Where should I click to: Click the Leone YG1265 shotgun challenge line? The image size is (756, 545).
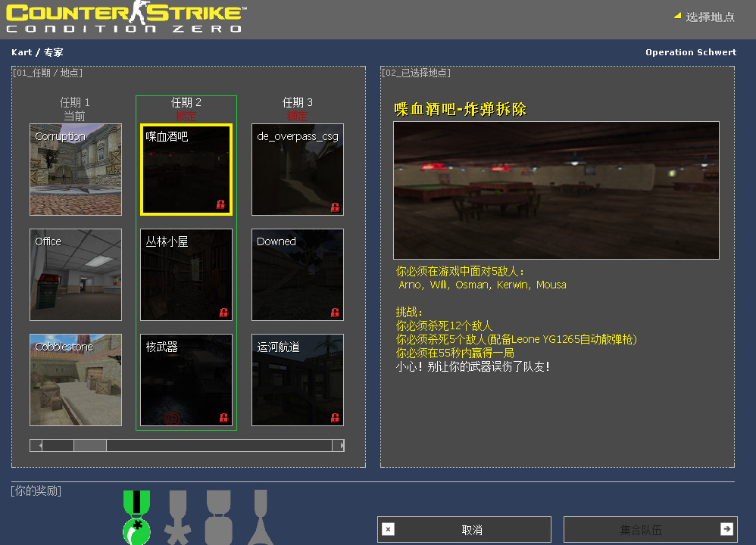517,340
